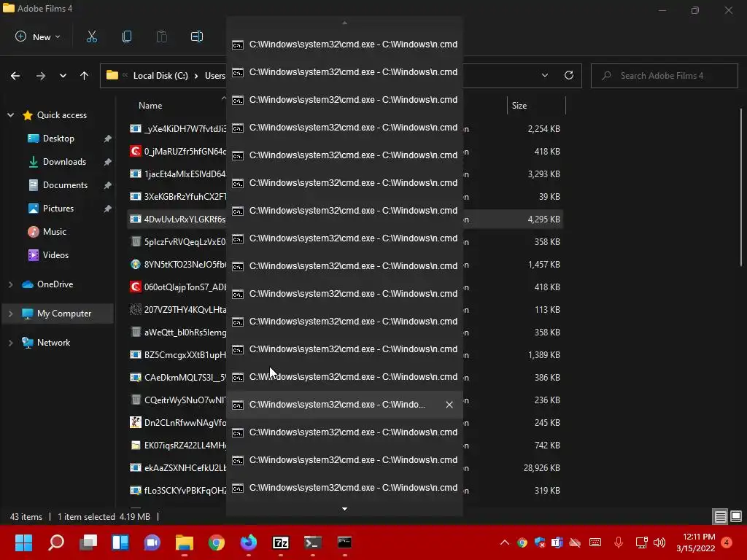747x560 pixels.
Task: Close the highlighted cmd.exe window entry
Action: point(449,405)
